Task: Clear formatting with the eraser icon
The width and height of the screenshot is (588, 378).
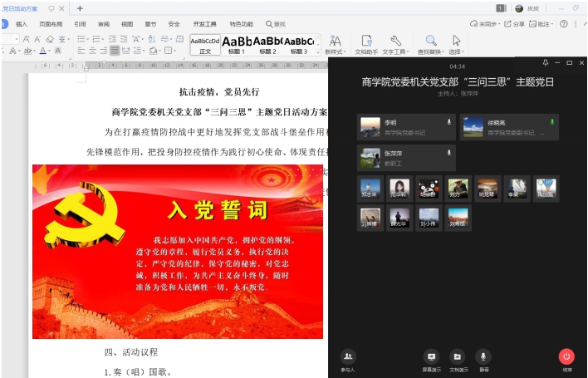Action: 50,39
